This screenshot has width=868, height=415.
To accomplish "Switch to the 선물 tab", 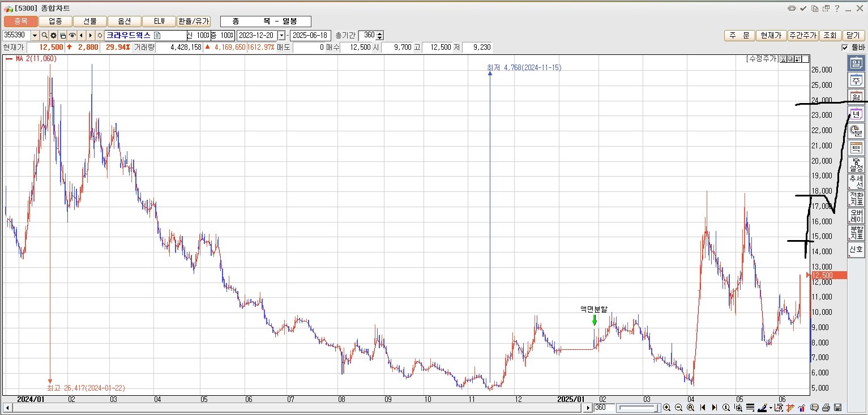I will pos(90,21).
